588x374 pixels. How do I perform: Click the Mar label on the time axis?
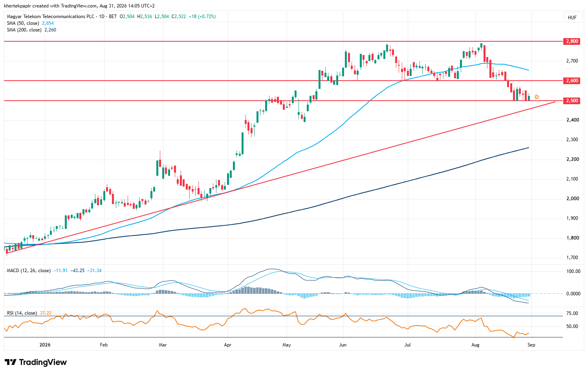[163, 345]
